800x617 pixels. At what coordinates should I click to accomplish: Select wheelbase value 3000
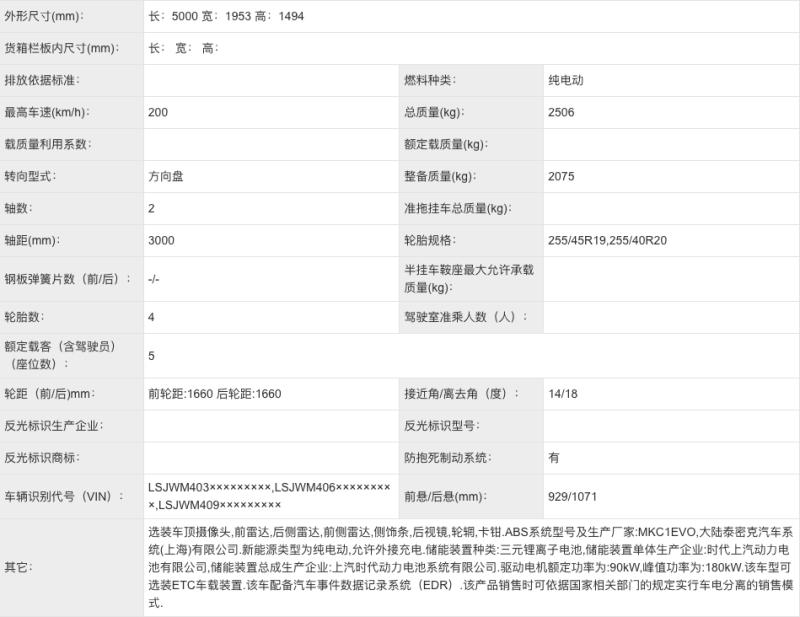[161, 240]
